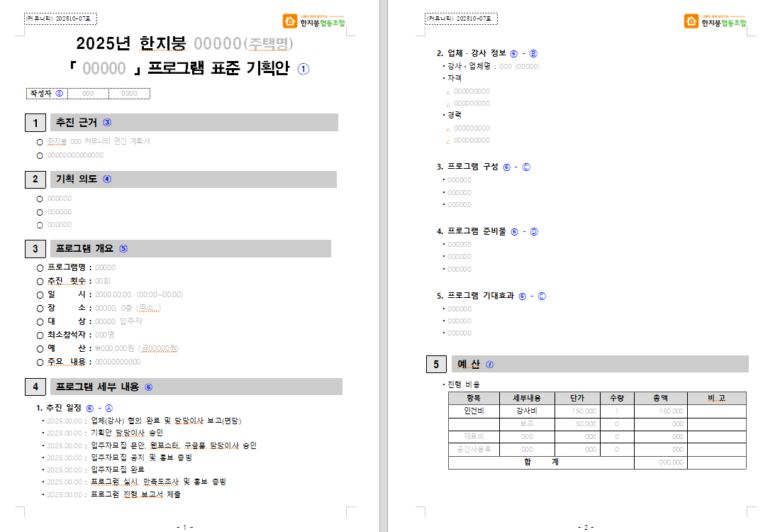Click the "0000" cell in the 작성자 row
The height and width of the screenshot is (532, 763).
[129, 94]
